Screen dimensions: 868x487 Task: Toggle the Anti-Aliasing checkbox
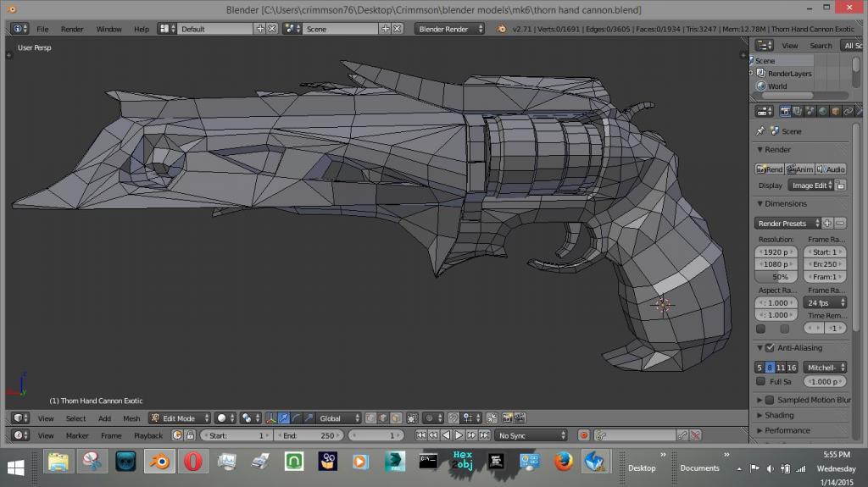coord(770,348)
